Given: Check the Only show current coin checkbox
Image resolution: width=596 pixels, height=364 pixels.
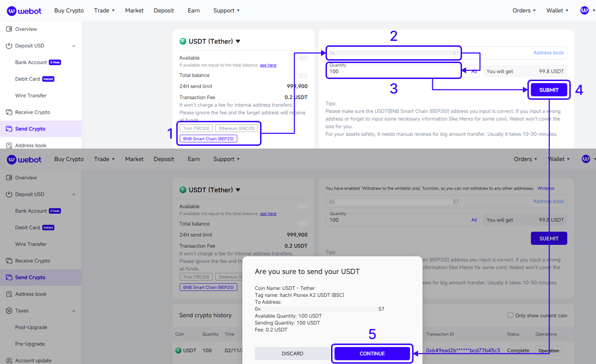Looking at the screenshot, I should [x=510, y=315].
